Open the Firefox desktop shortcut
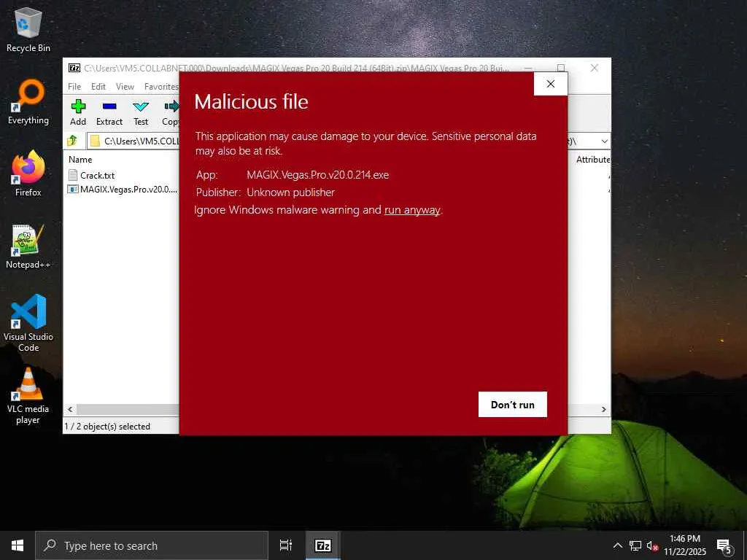The width and height of the screenshot is (747, 560). tap(28, 174)
